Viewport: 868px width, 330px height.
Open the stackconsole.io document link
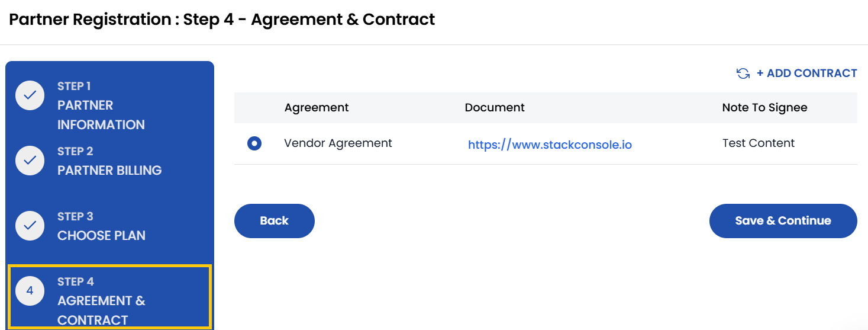click(550, 145)
